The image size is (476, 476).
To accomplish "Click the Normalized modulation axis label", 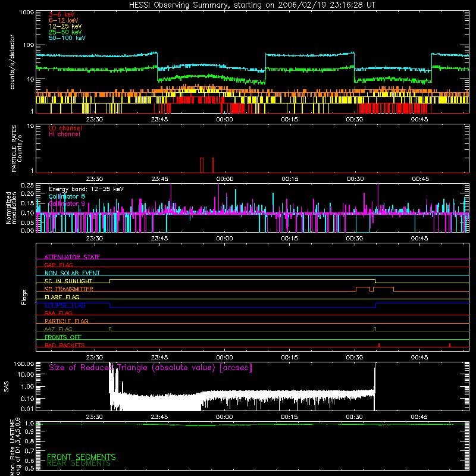I will coord(11,208).
